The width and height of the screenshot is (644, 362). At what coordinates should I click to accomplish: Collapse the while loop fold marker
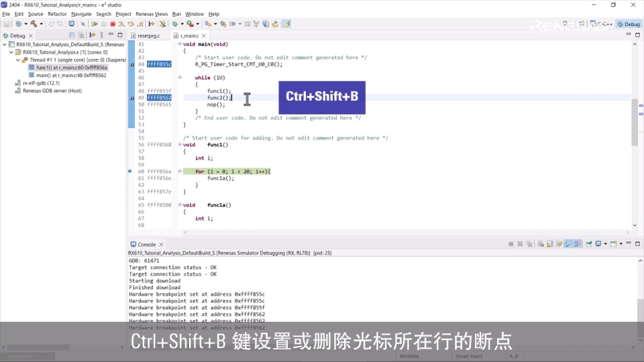[x=180, y=78]
